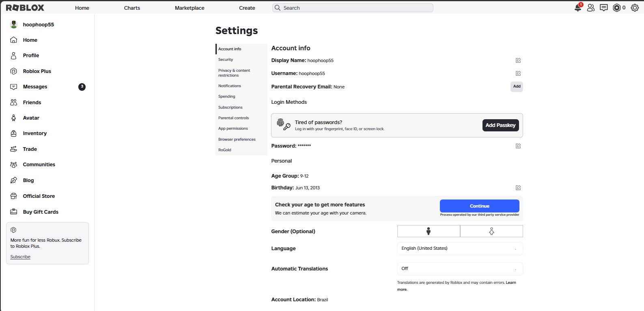
Task: Click the Roblox Plus sidebar icon
Action: (x=14, y=71)
